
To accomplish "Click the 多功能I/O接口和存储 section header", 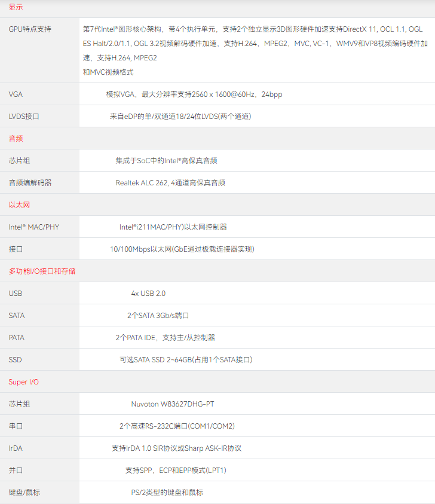I will pos(42,271).
